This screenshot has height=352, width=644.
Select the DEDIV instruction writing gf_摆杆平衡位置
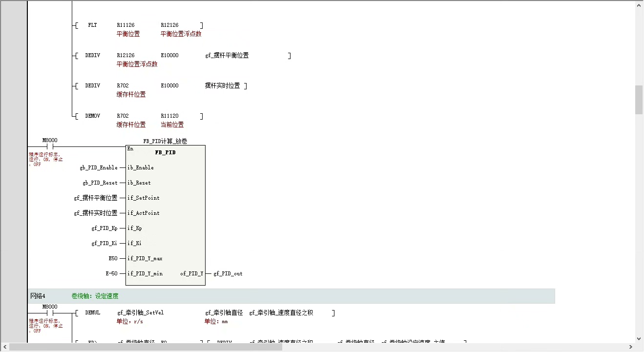(x=92, y=55)
